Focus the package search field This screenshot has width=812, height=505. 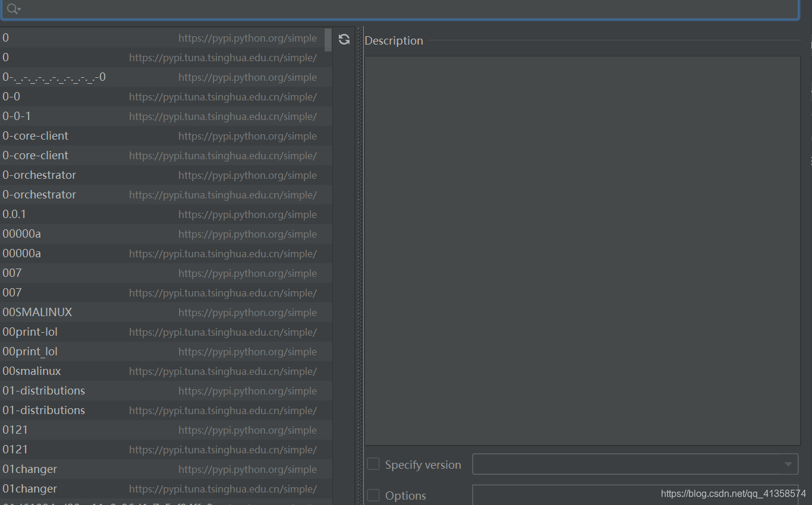[399, 9]
